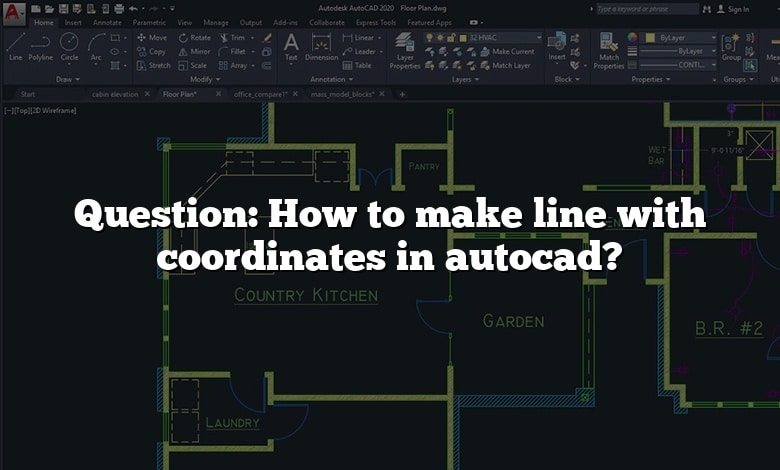This screenshot has width=780, height=470.
Task: Click the Group objects tool
Action: coord(731,47)
